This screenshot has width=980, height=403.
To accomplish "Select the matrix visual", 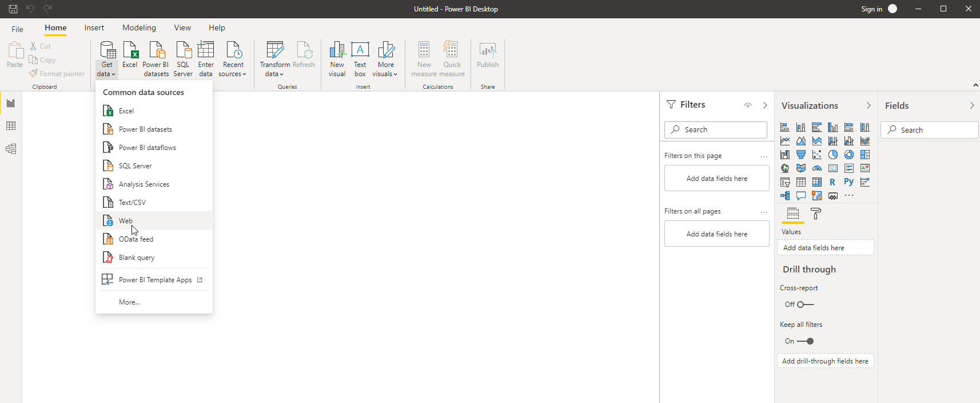I will click(817, 182).
